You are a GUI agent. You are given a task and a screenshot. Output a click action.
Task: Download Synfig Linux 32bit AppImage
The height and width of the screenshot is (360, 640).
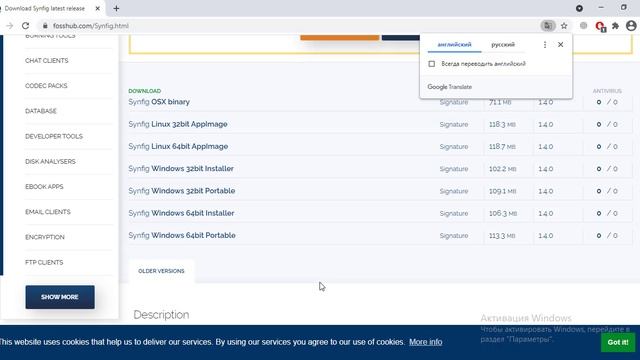(178, 124)
